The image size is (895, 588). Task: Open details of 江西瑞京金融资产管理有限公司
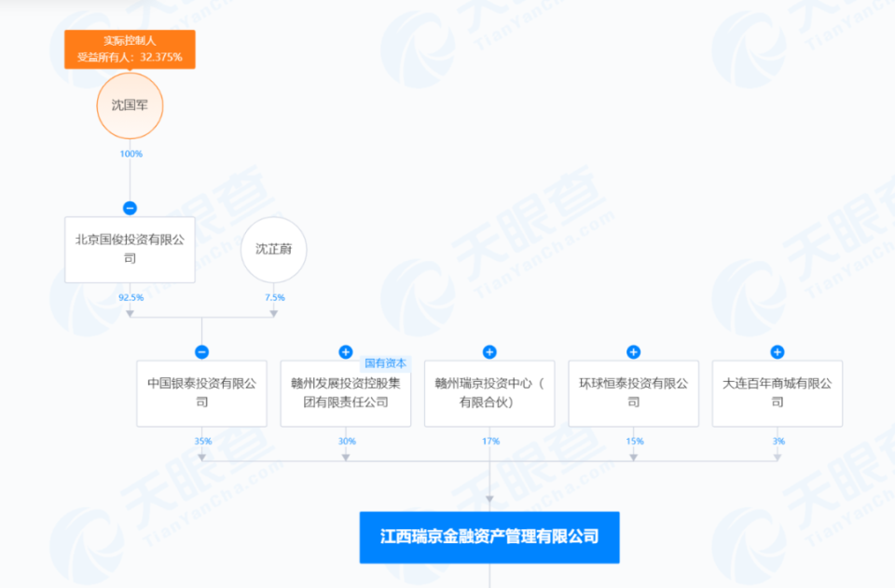coord(489,537)
